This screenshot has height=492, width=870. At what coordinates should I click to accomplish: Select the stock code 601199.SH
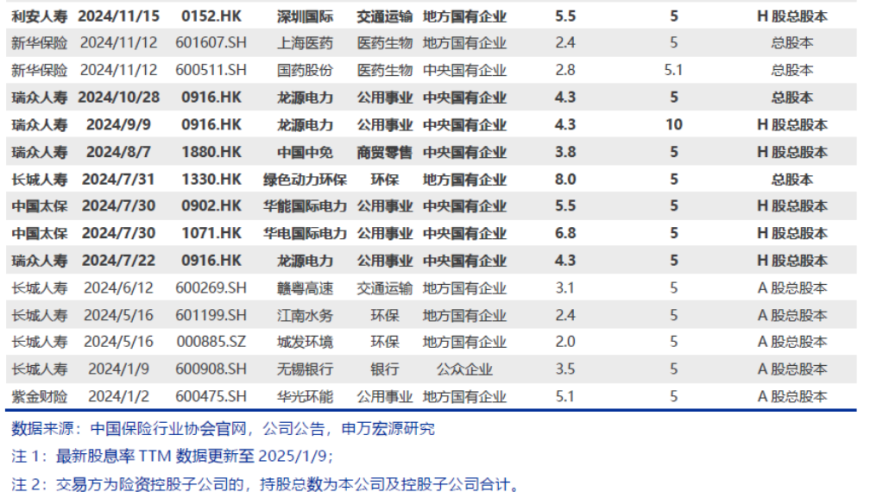(211, 315)
